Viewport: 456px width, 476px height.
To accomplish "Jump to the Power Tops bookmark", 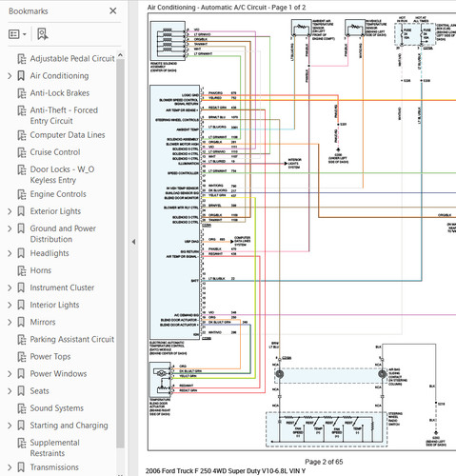I will click(50, 357).
